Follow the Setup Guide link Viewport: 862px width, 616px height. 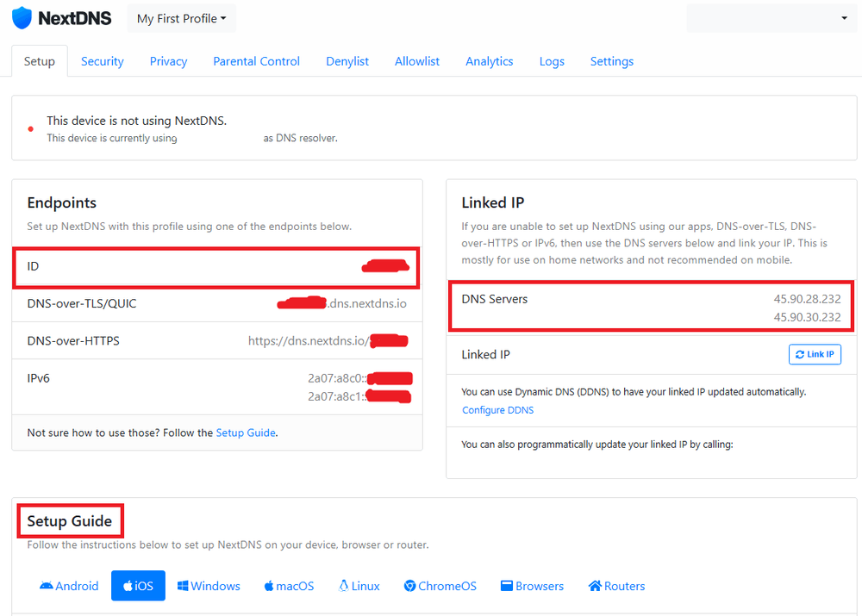tap(246, 432)
